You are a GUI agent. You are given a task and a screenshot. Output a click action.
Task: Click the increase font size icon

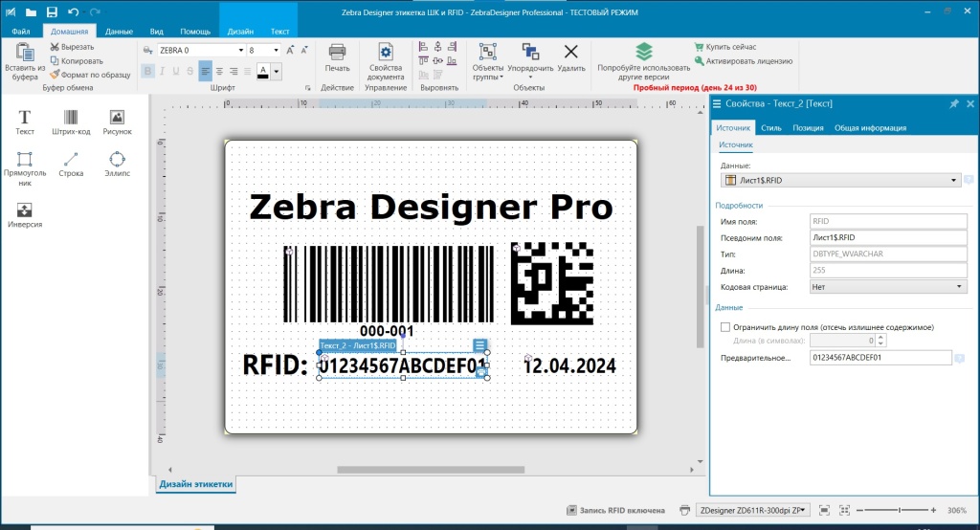pyautogui.click(x=290, y=50)
